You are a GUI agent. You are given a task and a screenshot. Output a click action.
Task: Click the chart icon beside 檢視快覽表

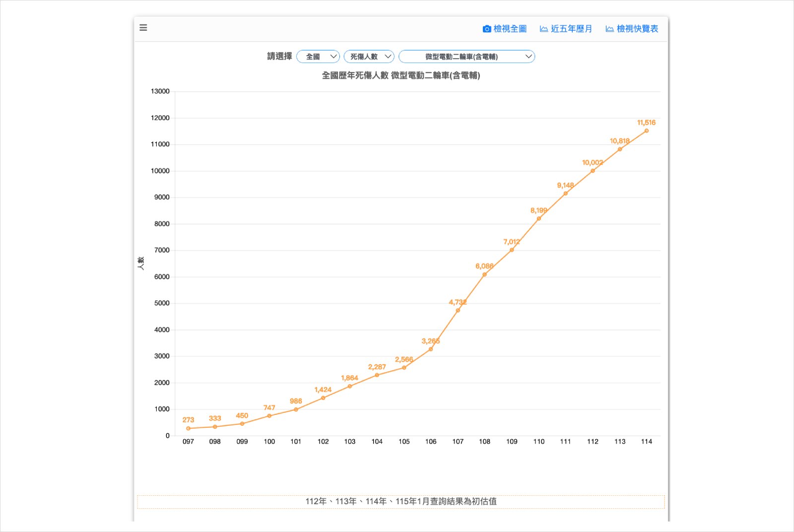point(609,29)
